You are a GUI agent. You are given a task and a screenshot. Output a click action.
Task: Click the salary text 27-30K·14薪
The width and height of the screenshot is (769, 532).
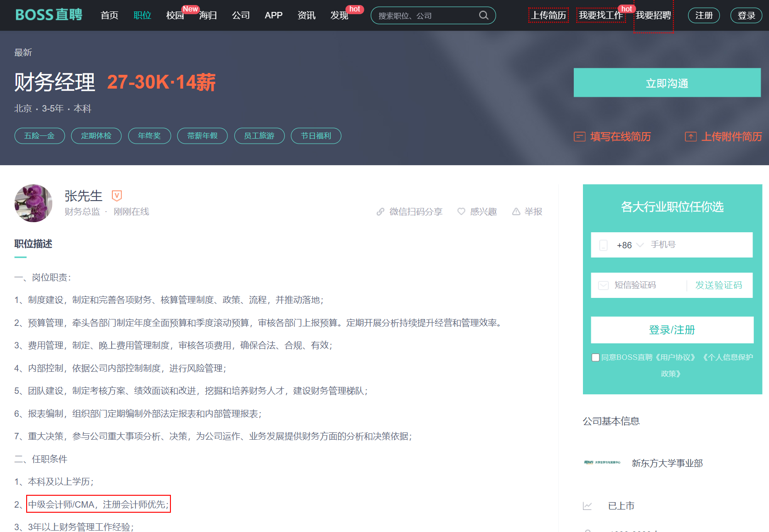pyautogui.click(x=161, y=82)
